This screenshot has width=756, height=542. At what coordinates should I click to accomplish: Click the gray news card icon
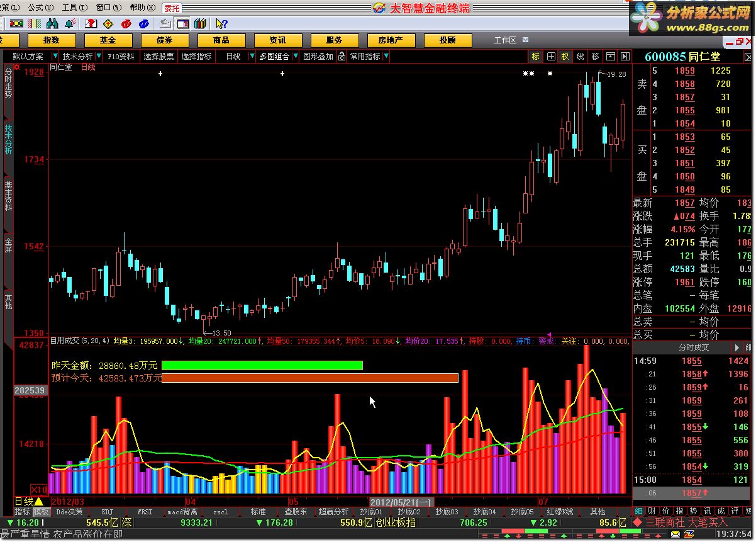coord(165,24)
